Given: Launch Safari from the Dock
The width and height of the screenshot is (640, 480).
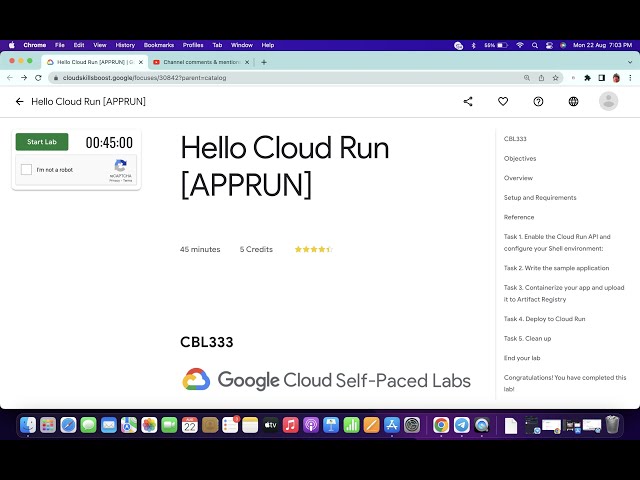Looking at the screenshot, I should tap(68, 425).
